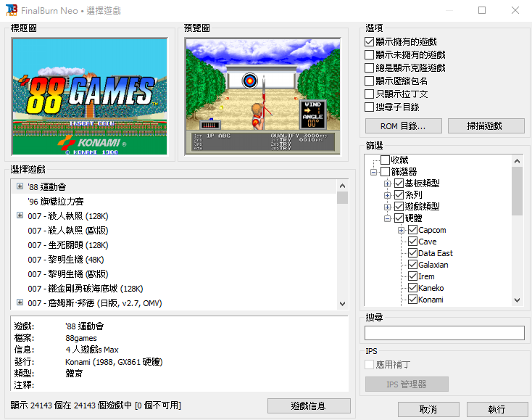Toggle 顯示擁有的遊戲 checkbox

tap(369, 42)
